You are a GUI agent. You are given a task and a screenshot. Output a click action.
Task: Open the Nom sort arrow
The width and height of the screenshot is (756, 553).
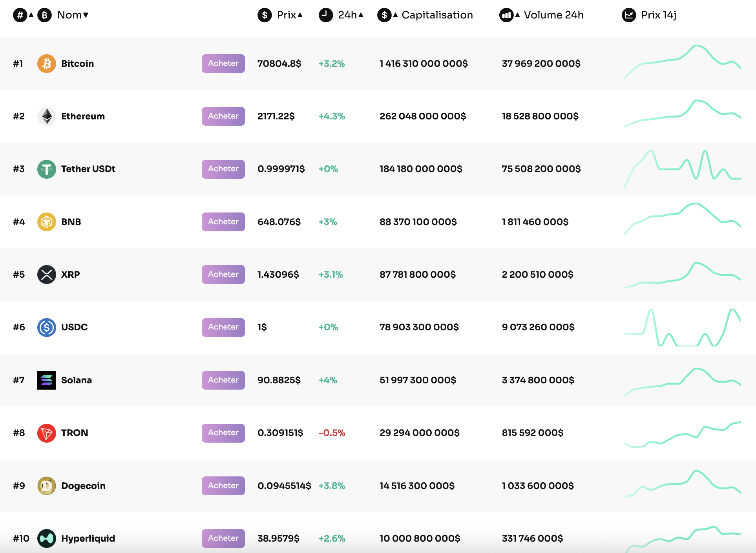tap(86, 15)
